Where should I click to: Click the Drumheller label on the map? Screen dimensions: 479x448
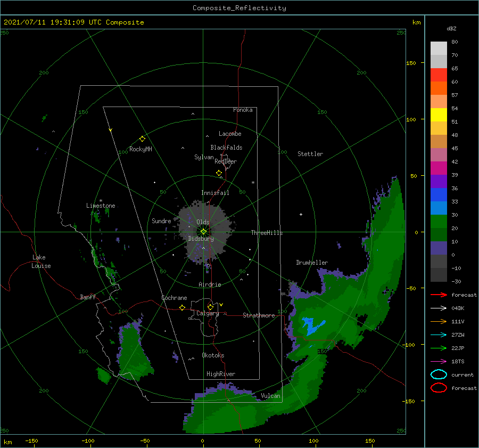coord(312,263)
